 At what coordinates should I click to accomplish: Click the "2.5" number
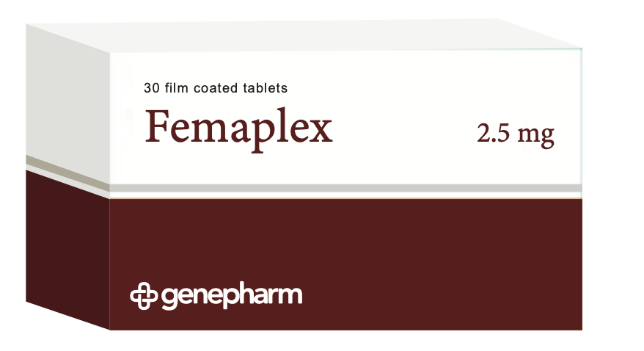[493, 134]
